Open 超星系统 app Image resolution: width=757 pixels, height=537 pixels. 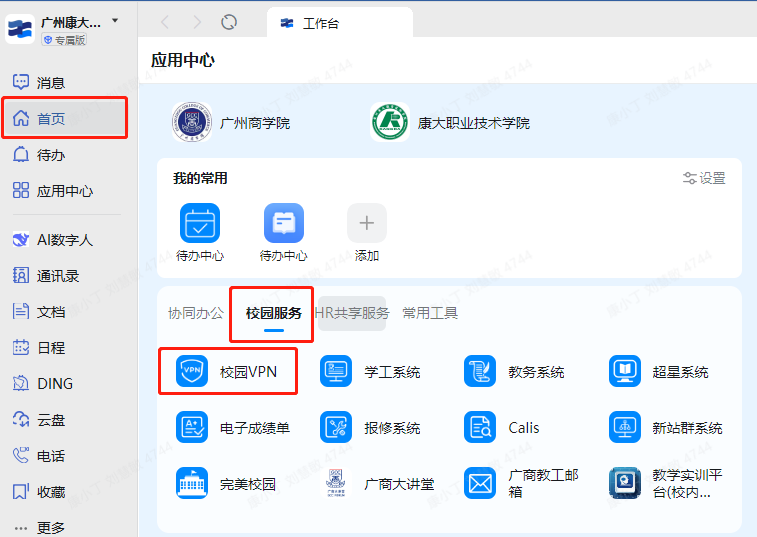[659, 371]
